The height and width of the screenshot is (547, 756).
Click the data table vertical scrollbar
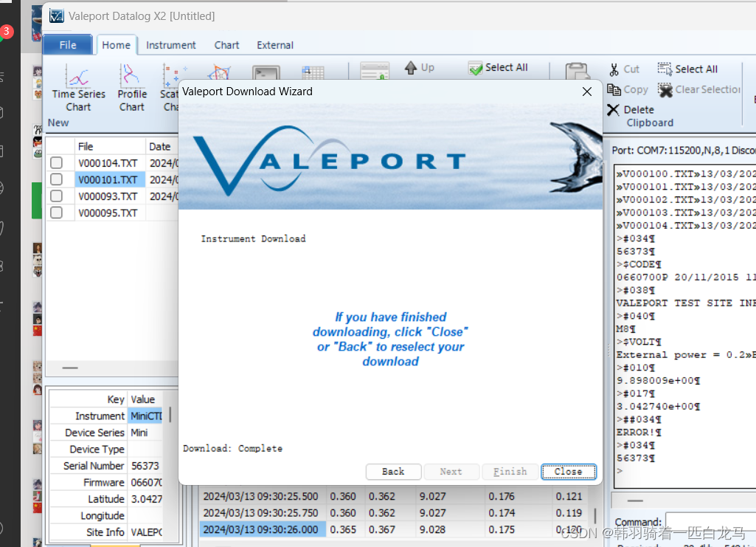tap(595, 516)
